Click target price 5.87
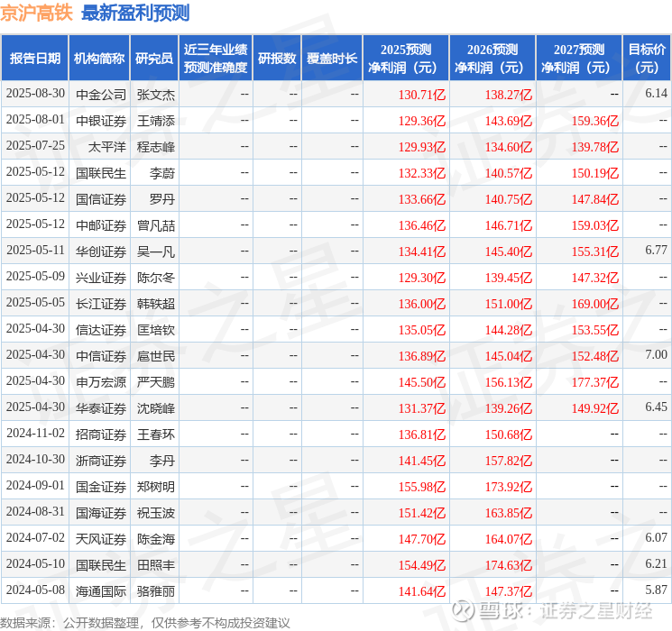672x631 pixels. tap(656, 590)
